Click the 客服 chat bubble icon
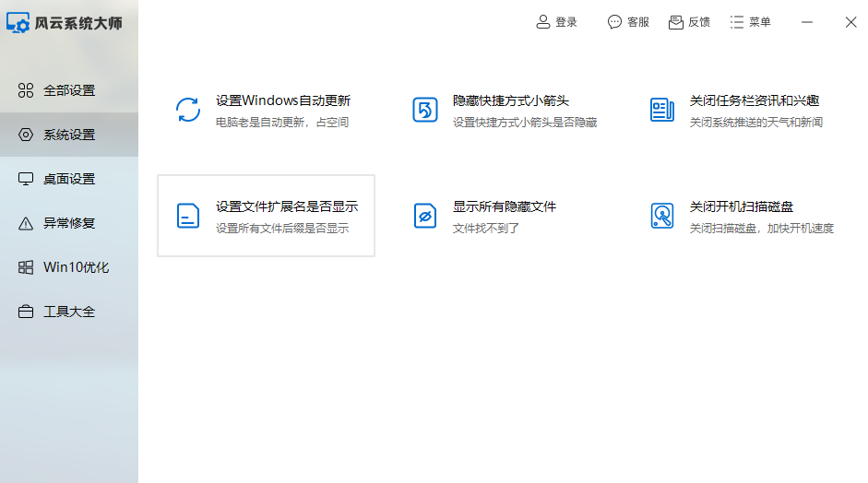Screen dimensions: 868x483 614,21
